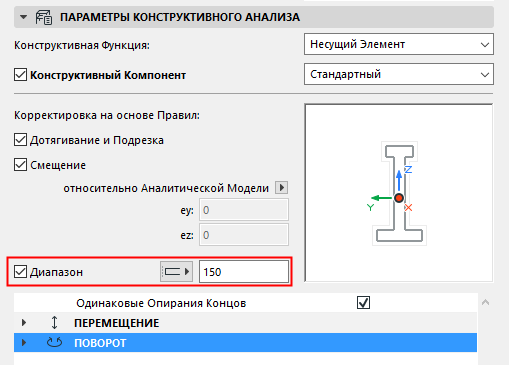Open the Диапазон range type flyout button
Screen dimensions: 509x365
click(x=176, y=272)
